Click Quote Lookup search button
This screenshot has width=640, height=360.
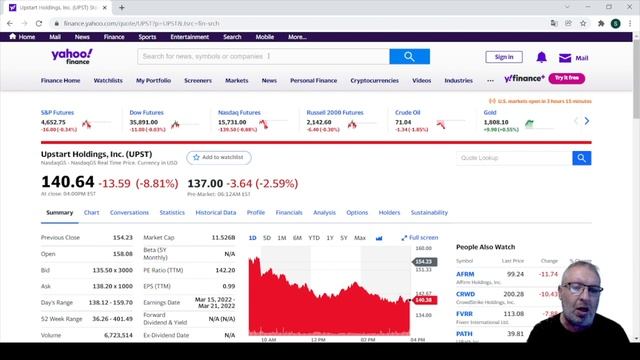pos(582,158)
